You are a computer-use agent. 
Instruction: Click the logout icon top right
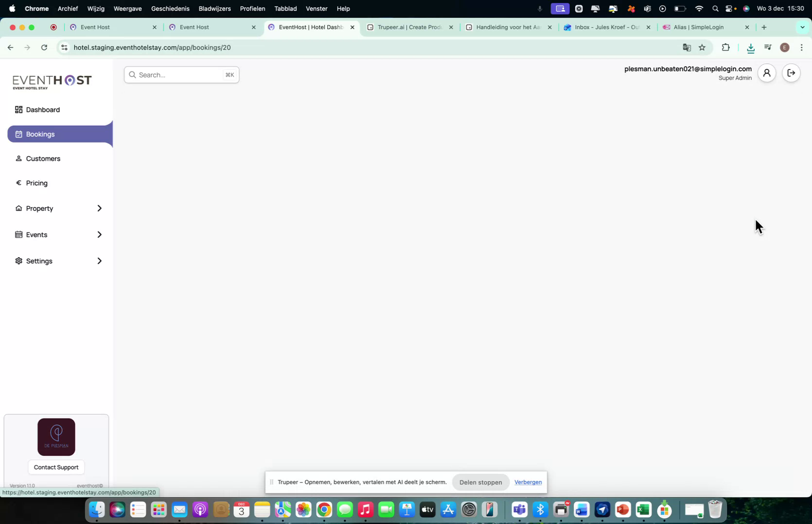point(791,73)
